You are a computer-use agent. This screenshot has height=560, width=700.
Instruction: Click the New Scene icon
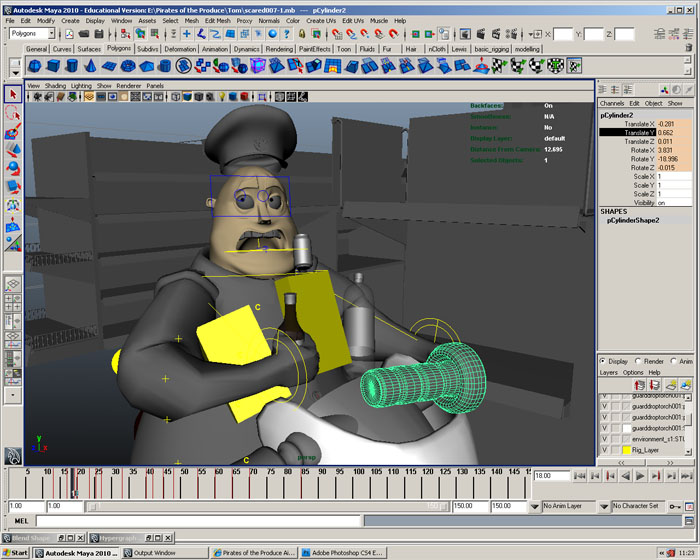click(x=69, y=34)
